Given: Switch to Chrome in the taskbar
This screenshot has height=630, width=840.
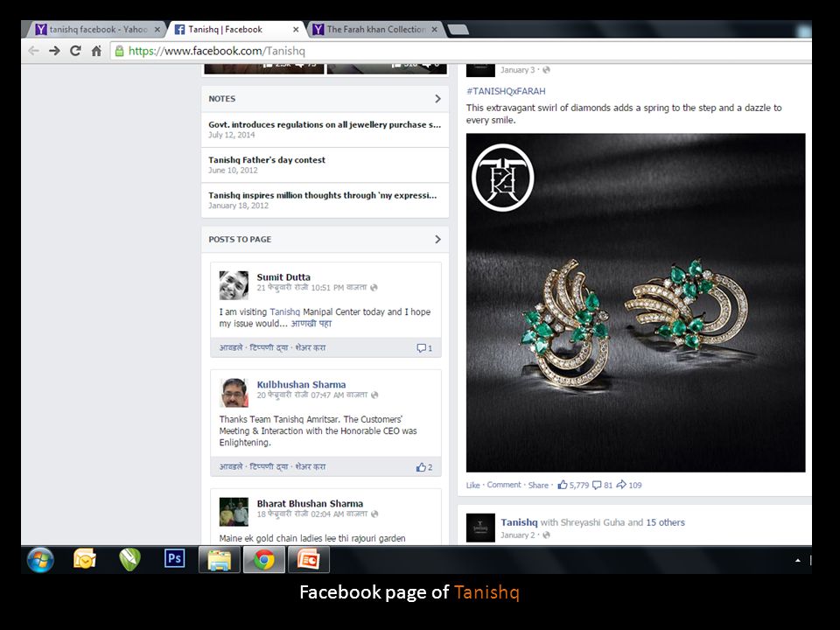Looking at the screenshot, I should pos(264,560).
